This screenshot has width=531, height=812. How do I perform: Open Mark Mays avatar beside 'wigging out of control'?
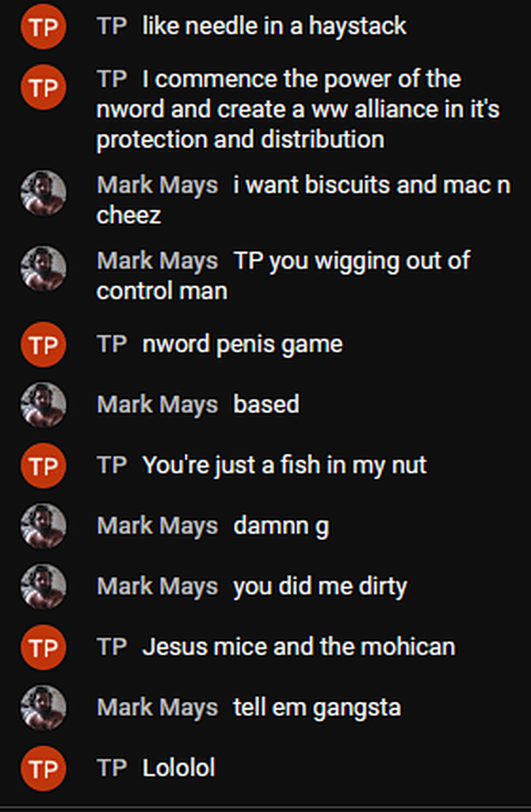pos(44,269)
